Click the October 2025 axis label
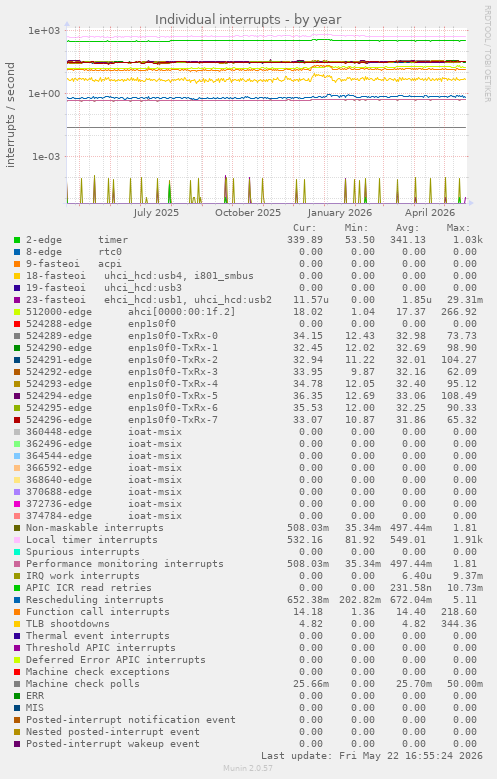 coord(248,213)
